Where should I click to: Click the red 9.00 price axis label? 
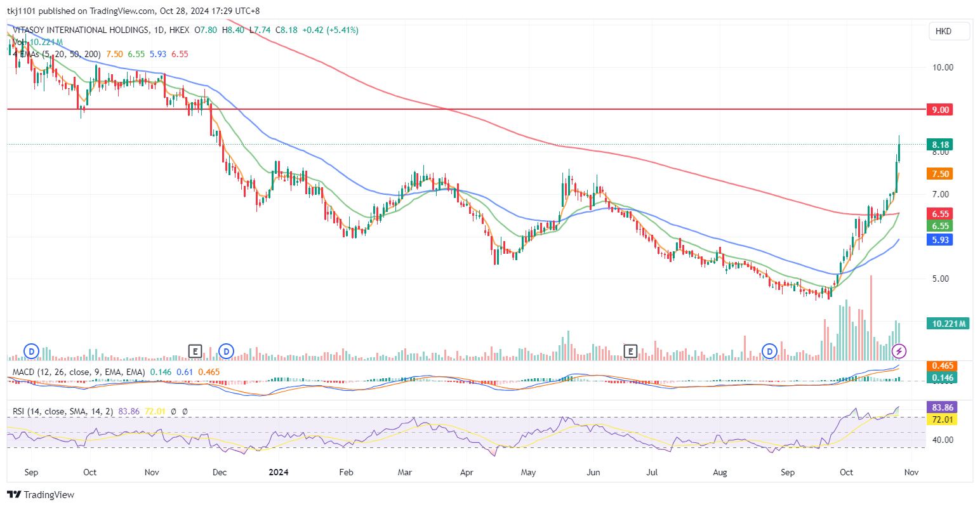(x=940, y=110)
